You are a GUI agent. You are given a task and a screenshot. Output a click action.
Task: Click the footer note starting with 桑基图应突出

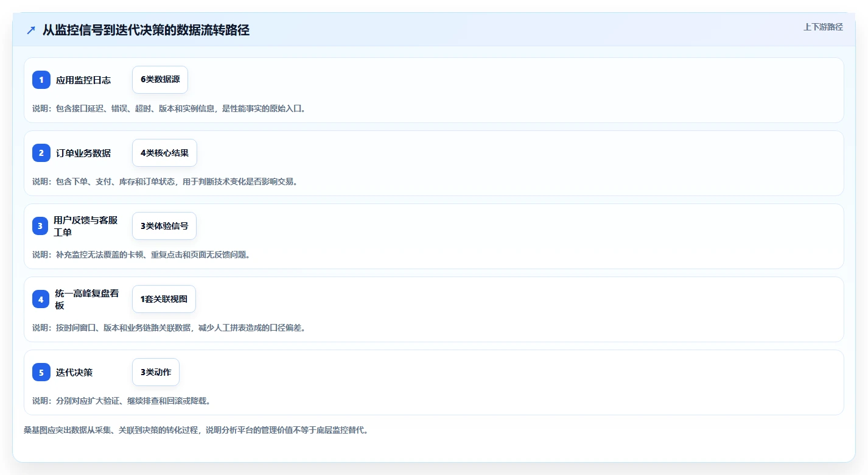[196, 430]
